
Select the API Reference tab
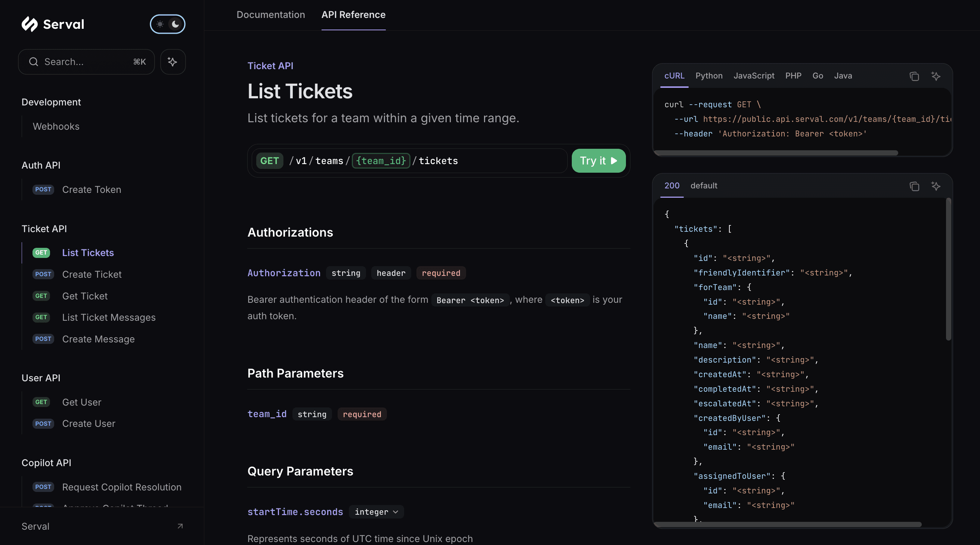tap(353, 15)
